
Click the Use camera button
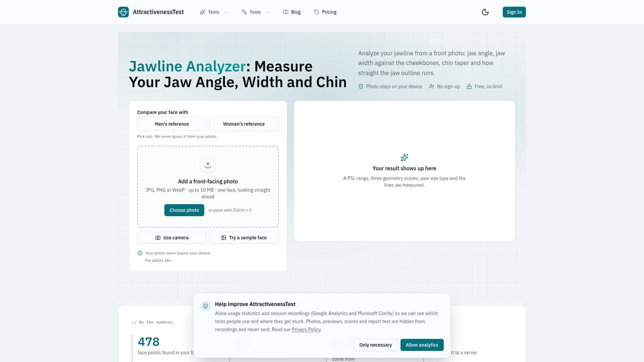(x=172, y=238)
